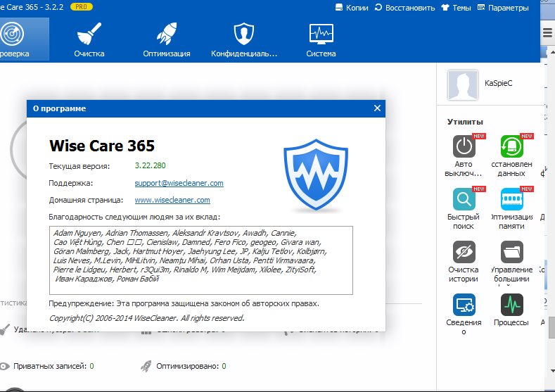Open the Восстановление данных utility icon
This screenshot has height=392, width=555.
click(x=511, y=147)
